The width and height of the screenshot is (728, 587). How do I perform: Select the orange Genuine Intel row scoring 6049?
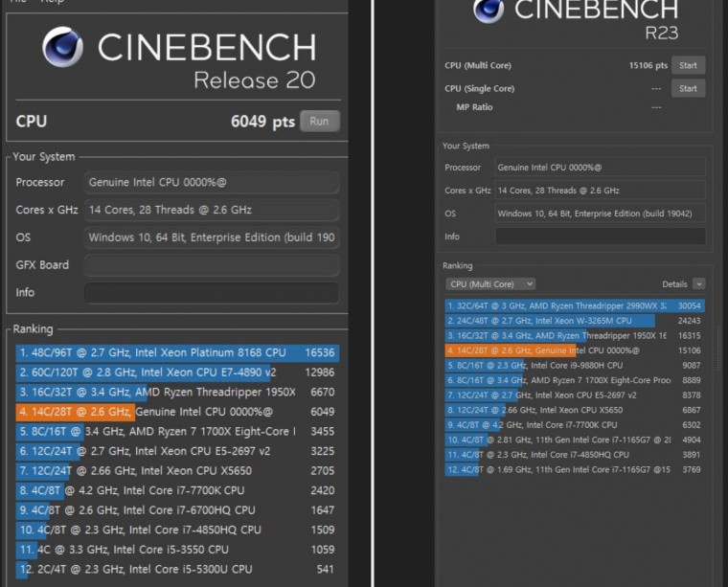pos(177,412)
